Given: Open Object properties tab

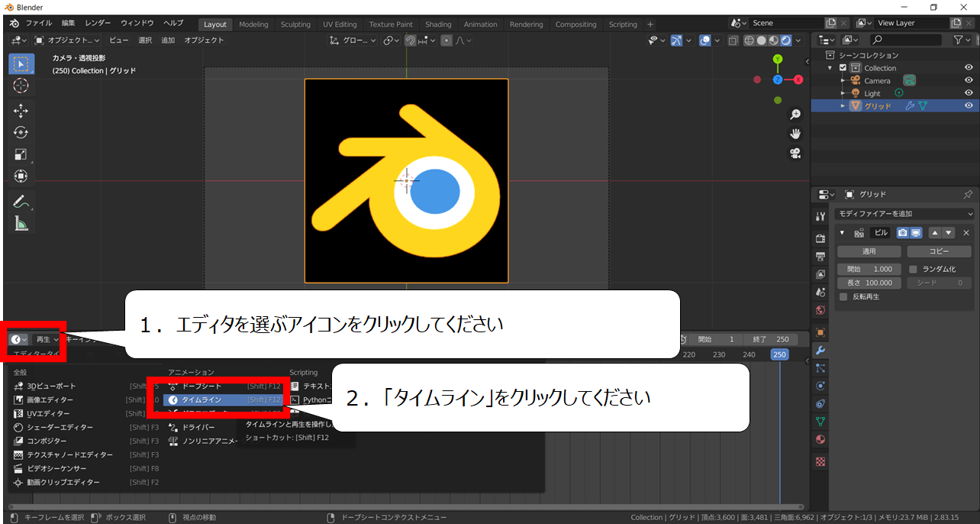Looking at the screenshot, I should click(820, 332).
